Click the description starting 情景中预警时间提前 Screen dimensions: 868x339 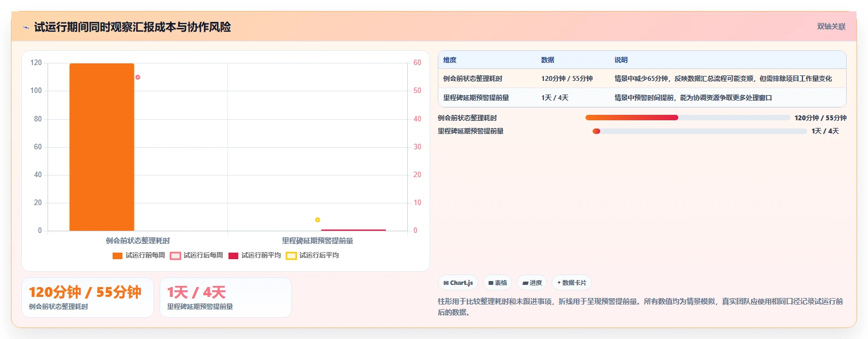coord(693,98)
